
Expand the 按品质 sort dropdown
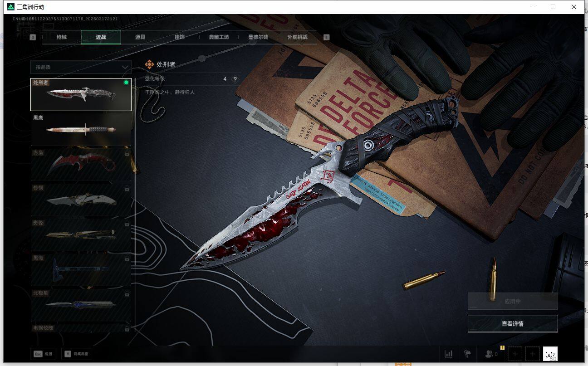pyautogui.click(x=81, y=67)
